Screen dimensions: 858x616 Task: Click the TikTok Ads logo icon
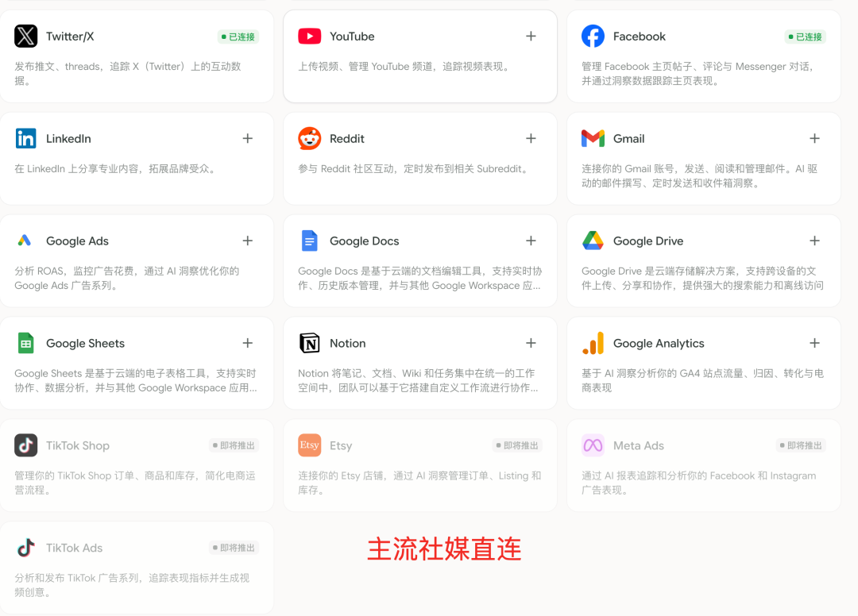(x=25, y=548)
